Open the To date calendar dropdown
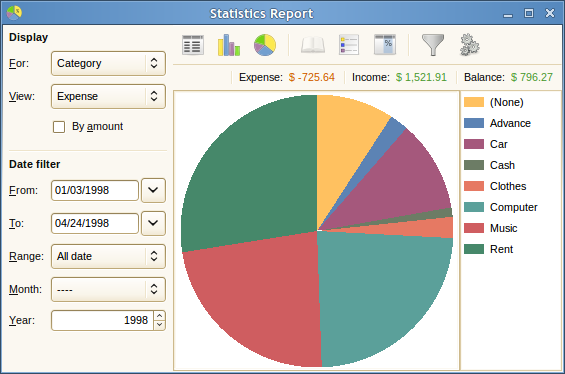The height and width of the screenshot is (374, 565). click(153, 223)
